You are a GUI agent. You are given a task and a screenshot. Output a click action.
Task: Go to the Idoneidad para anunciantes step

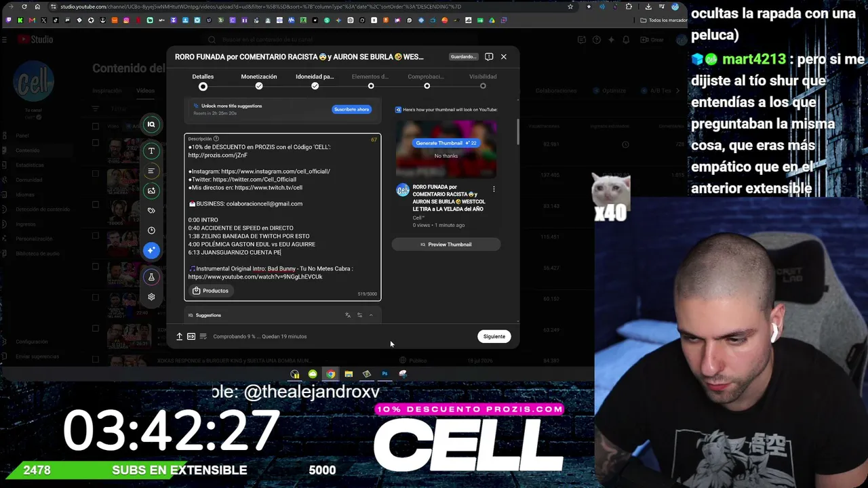(x=315, y=81)
